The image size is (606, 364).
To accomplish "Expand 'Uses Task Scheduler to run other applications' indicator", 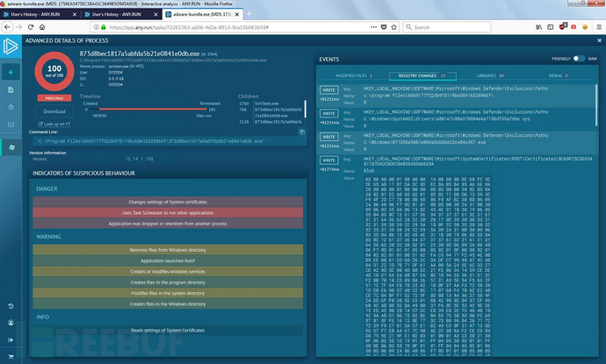I will point(168,213).
